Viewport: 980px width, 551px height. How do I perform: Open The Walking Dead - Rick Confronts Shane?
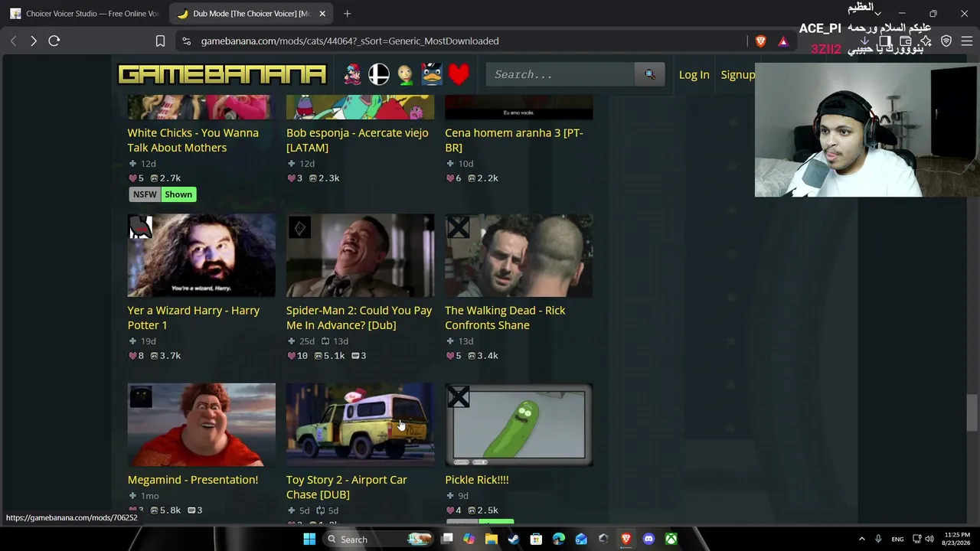(x=505, y=318)
